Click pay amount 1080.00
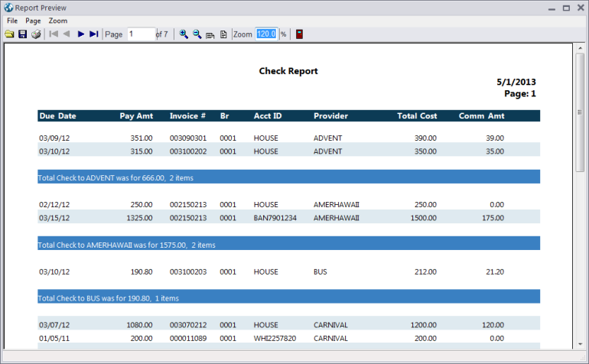Viewport: 589px width, 364px height. pyautogui.click(x=139, y=325)
